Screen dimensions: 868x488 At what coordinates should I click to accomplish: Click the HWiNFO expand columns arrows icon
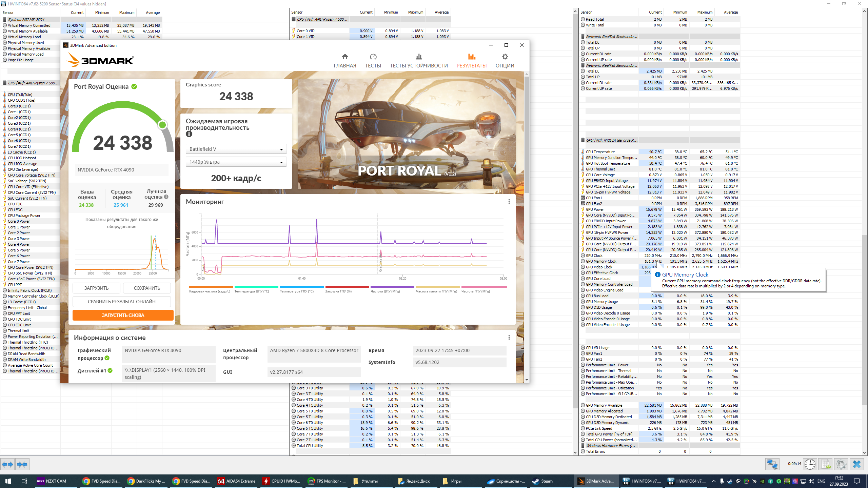click(x=7, y=464)
